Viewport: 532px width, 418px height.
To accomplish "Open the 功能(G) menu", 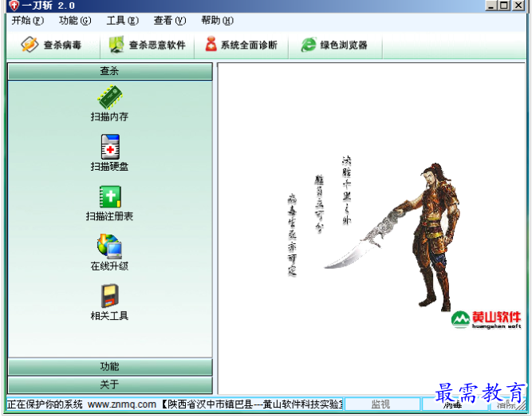I will (x=75, y=21).
